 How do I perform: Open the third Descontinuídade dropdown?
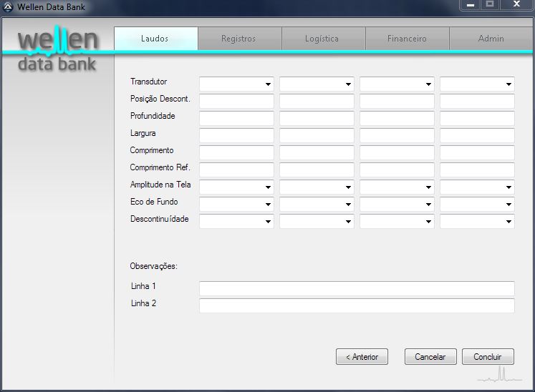pos(397,221)
